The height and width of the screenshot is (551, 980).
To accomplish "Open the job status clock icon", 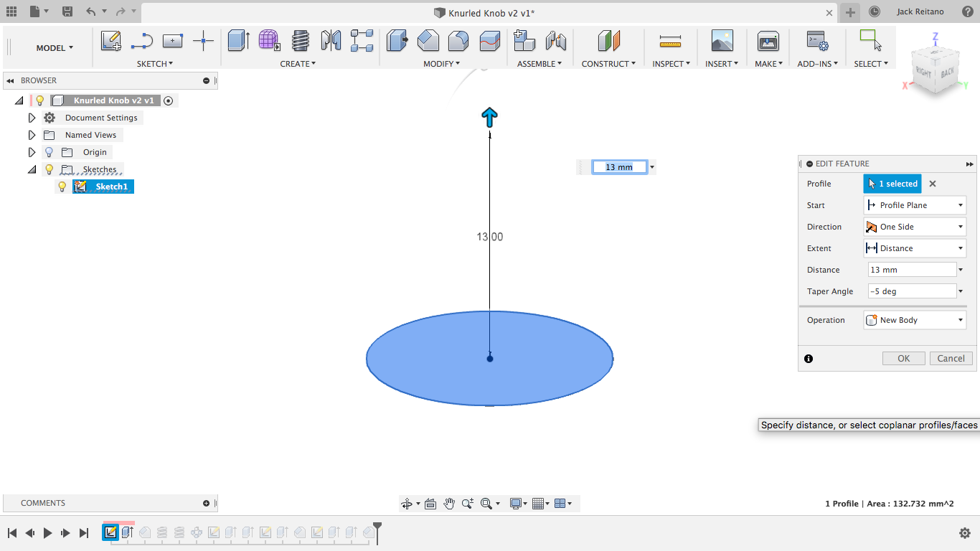I will point(874,11).
